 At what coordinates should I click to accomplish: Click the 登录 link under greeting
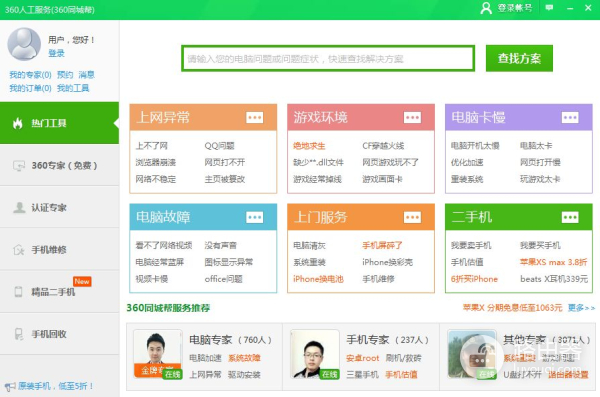[56, 53]
